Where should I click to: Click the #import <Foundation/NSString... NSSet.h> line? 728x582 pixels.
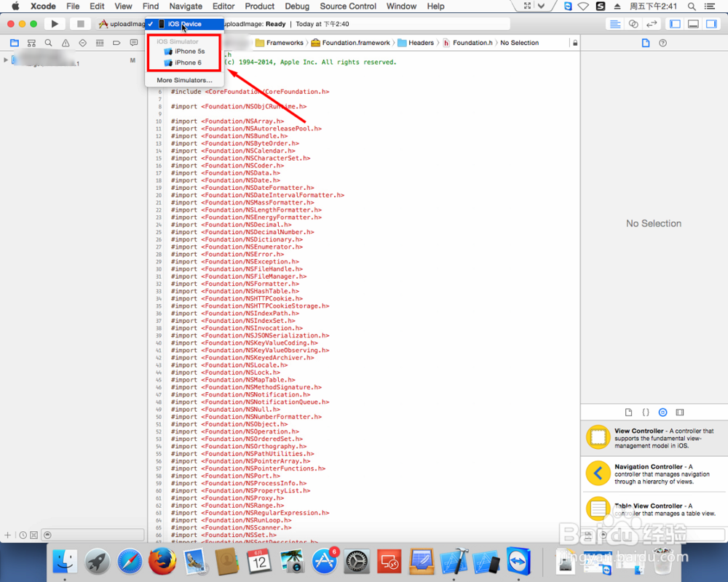point(223,535)
